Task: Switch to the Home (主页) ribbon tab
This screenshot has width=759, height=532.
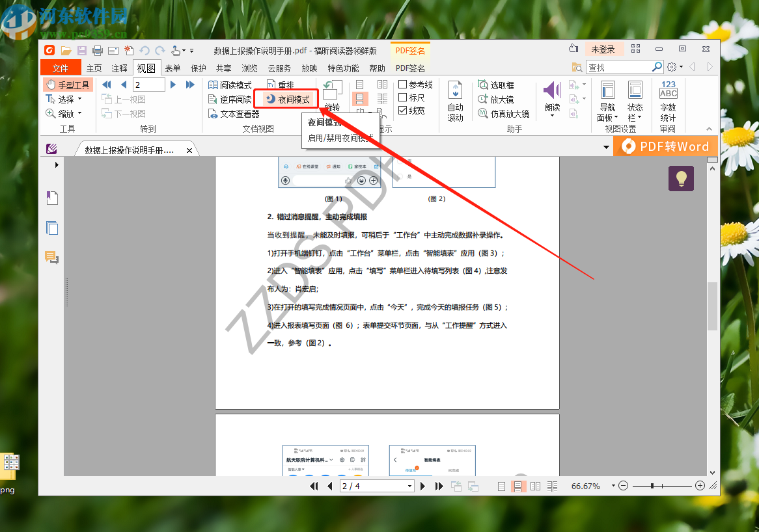Action: tap(94, 68)
